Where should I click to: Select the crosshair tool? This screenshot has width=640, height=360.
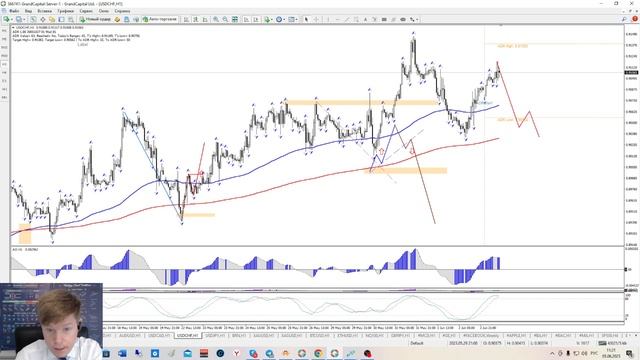click(x=316, y=19)
